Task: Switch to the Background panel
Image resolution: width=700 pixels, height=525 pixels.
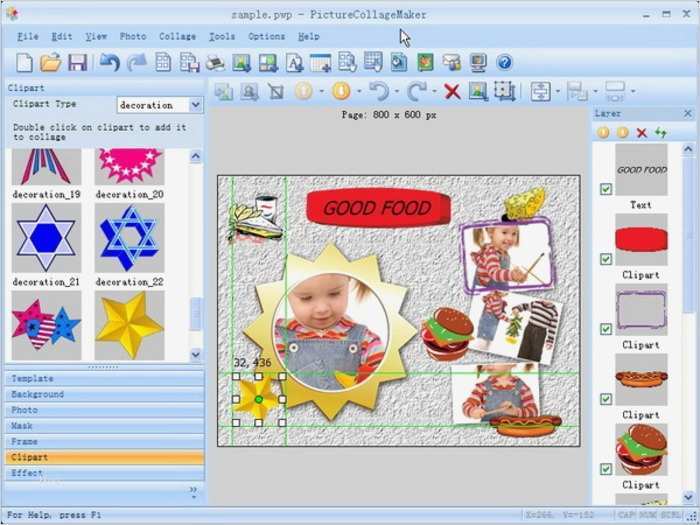Action: pyautogui.click(x=104, y=394)
